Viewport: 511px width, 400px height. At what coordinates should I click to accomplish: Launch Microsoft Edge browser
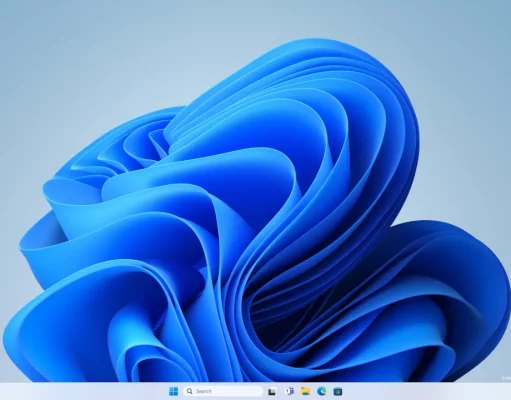[x=322, y=391]
